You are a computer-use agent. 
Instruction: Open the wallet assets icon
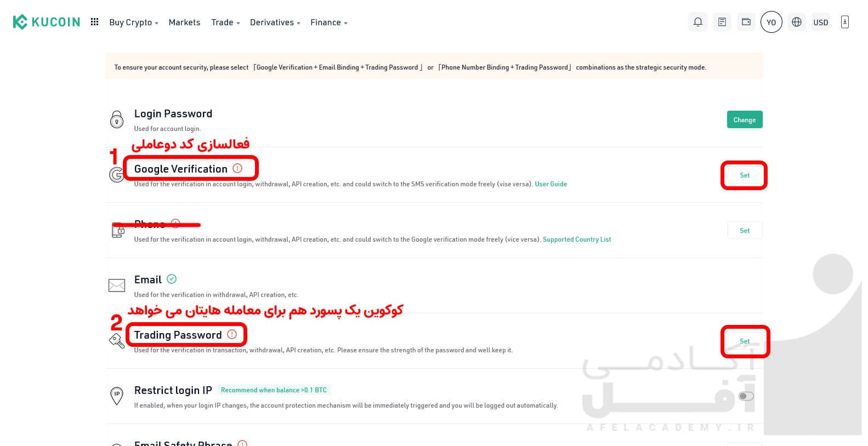click(x=746, y=22)
